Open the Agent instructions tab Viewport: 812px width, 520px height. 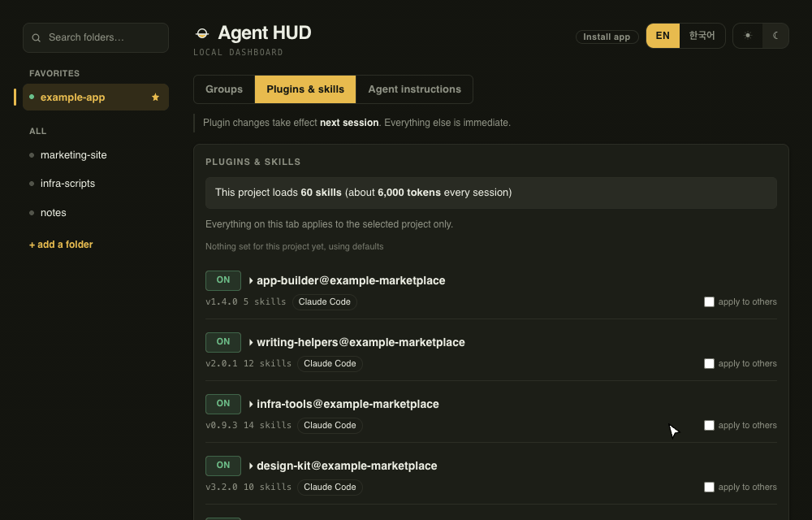click(414, 89)
